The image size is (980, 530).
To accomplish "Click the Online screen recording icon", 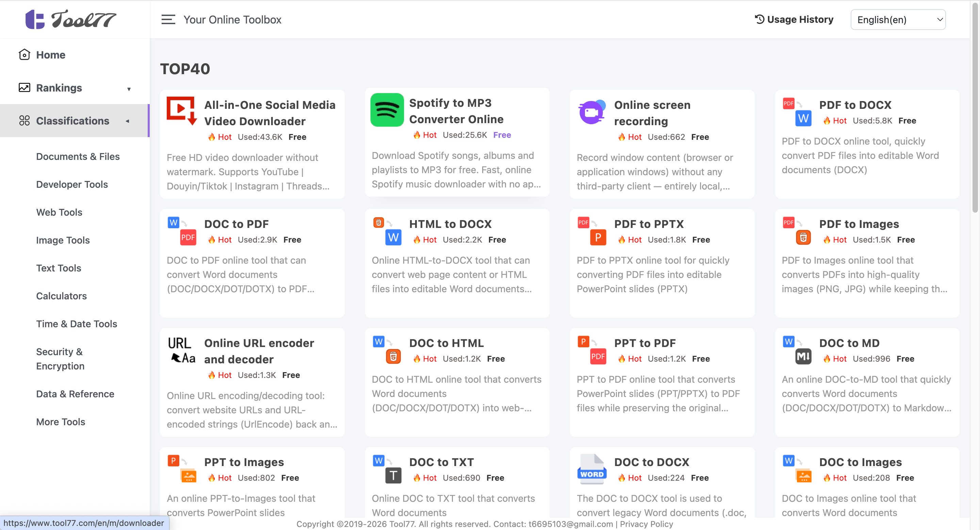I will 592,112.
